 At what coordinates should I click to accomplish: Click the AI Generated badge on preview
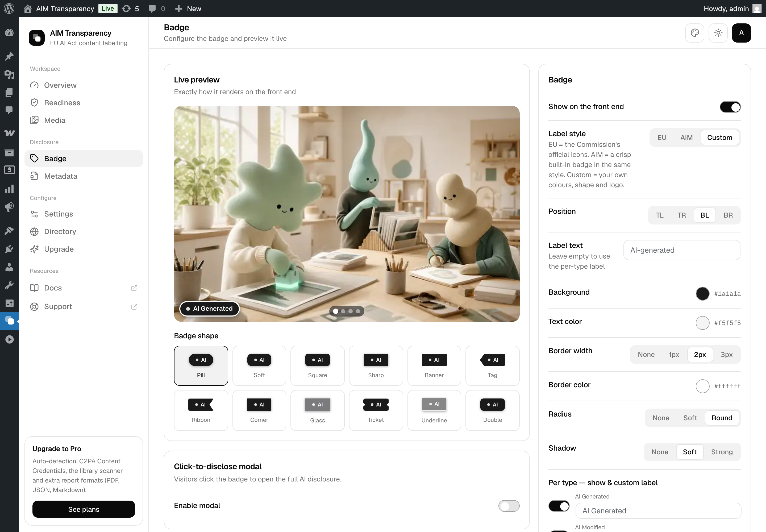tap(209, 309)
